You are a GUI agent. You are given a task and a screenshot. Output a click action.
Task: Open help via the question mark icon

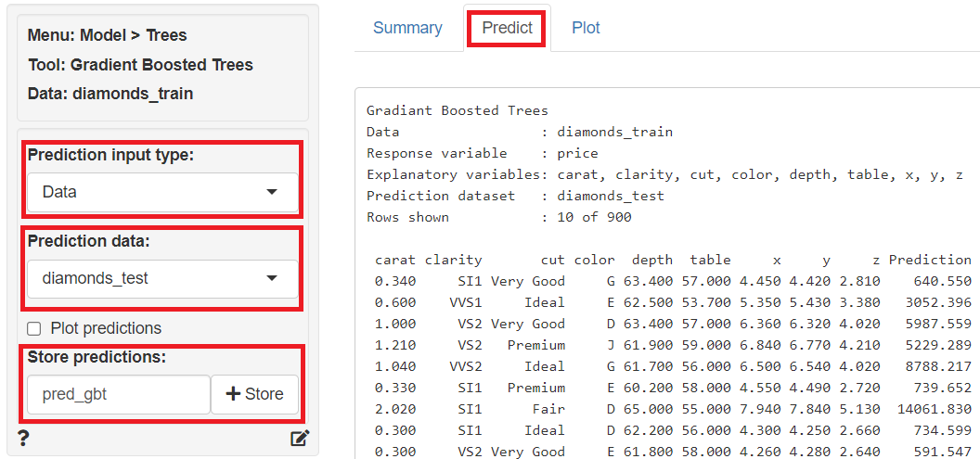(24, 439)
